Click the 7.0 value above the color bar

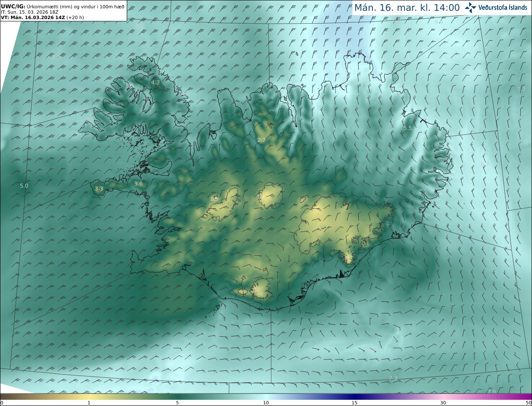click(492, 391)
